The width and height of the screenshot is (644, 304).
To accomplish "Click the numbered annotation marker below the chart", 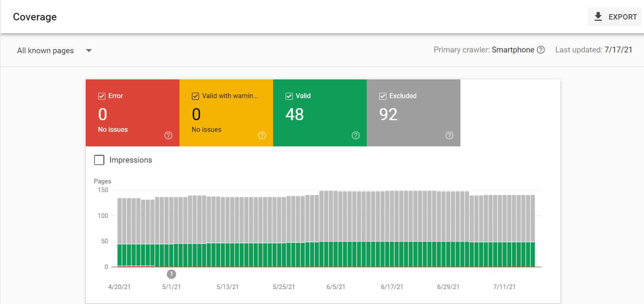I will pyautogui.click(x=171, y=274).
